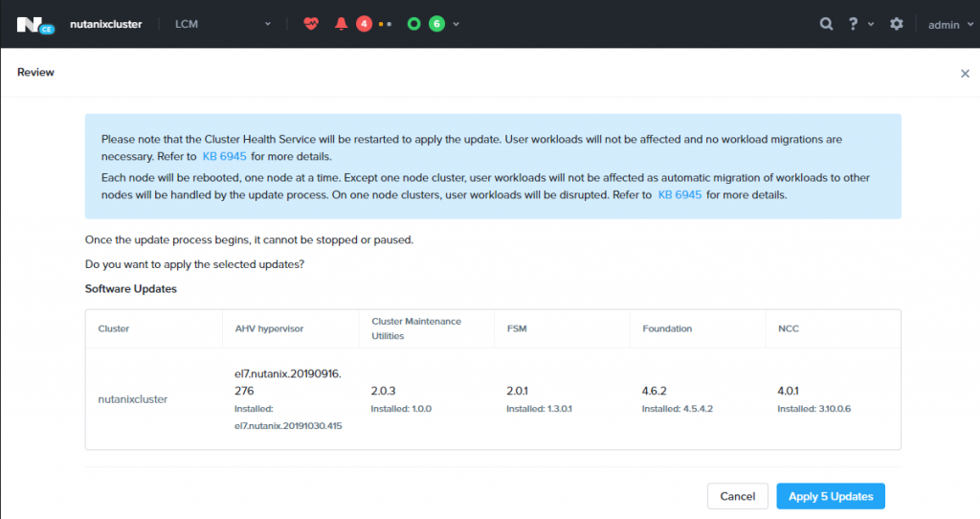Open the help question mark menu
Screen dimensions: 980x519
click(x=853, y=24)
